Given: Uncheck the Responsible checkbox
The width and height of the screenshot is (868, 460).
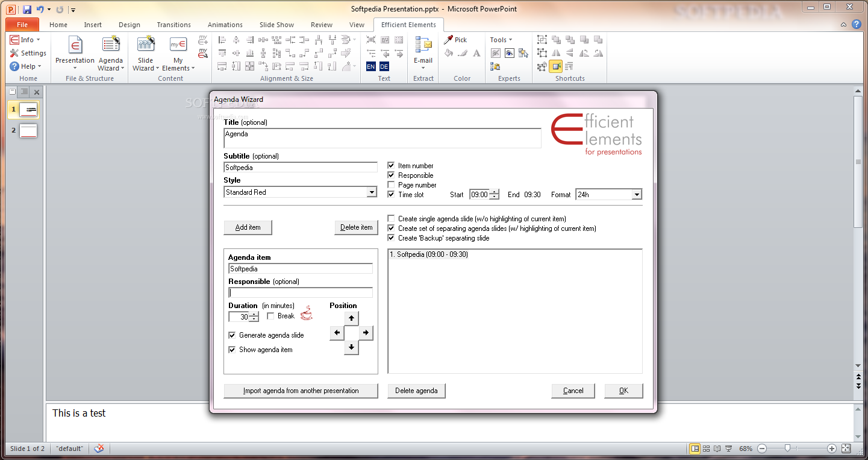Looking at the screenshot, I should pyautogui.click(x=392, y=175).
